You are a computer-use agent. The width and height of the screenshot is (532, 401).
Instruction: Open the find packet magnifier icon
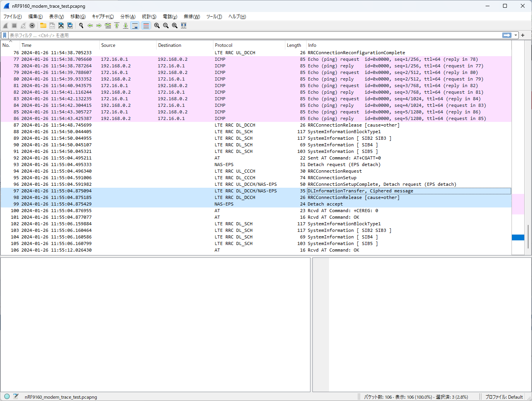coord(81,26)
